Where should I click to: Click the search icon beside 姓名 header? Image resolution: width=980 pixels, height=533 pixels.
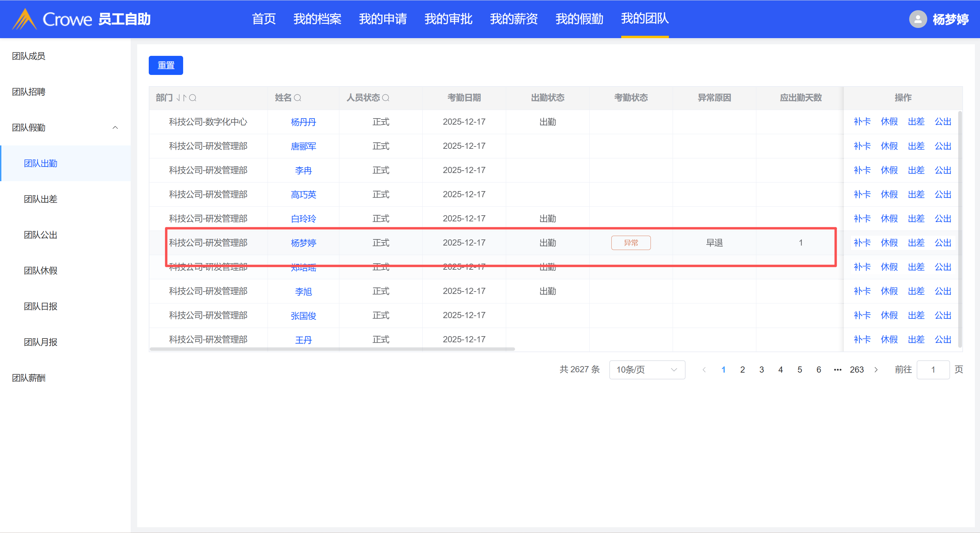coord(298,98)
